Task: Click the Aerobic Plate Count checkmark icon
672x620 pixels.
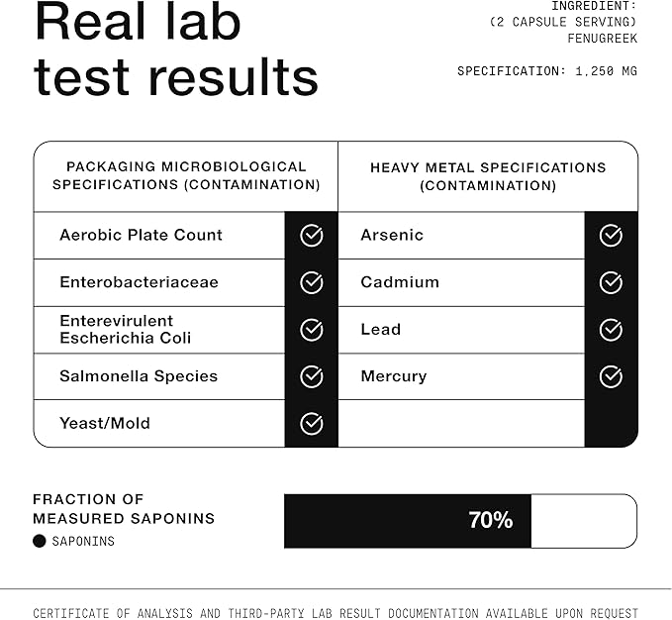Action: pos(312,236)
